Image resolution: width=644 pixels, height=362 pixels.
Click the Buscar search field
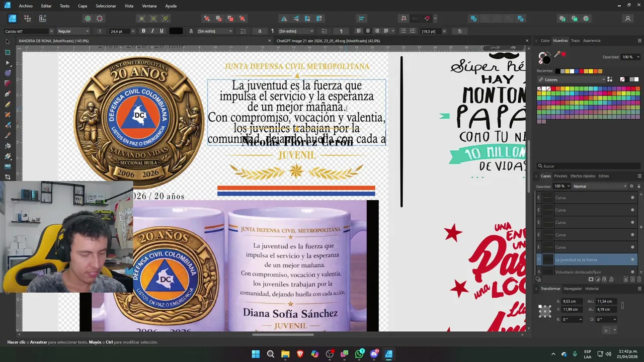pyautogui.click(x=589, y=166)
